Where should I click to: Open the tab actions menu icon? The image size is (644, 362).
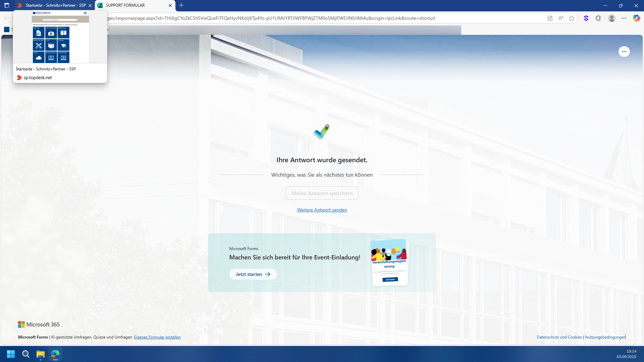point(7,5)
